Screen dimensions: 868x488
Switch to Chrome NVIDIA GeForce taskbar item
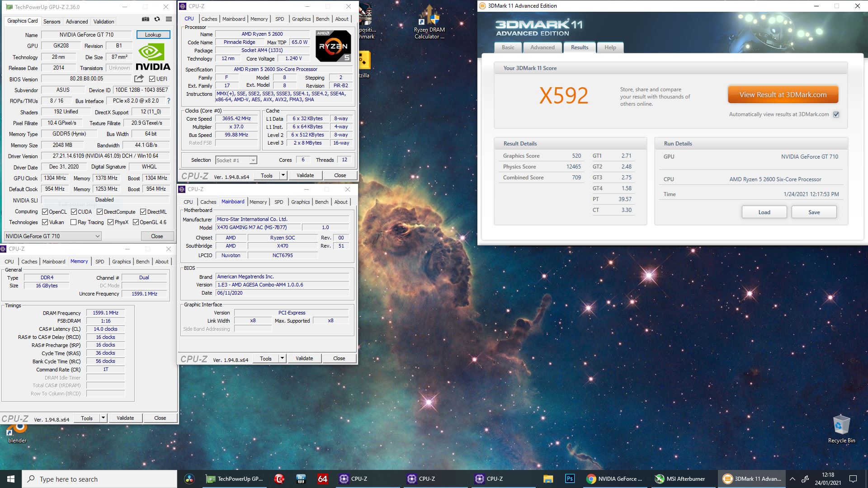(x=614, y=479)
